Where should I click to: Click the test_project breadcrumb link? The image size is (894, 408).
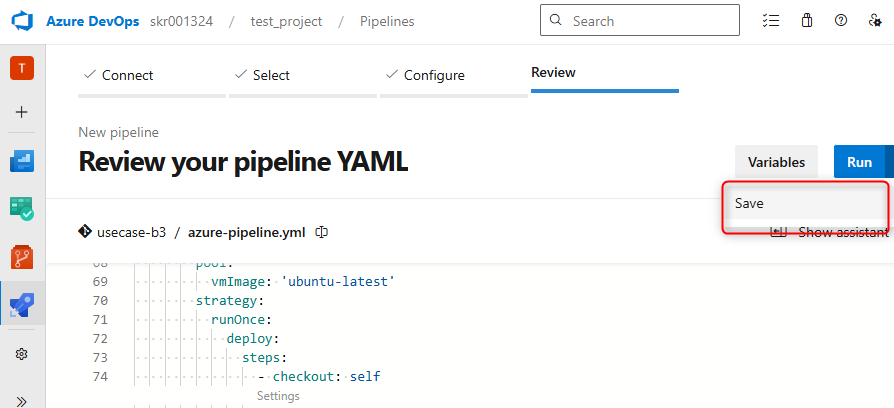tap(285, 21)
